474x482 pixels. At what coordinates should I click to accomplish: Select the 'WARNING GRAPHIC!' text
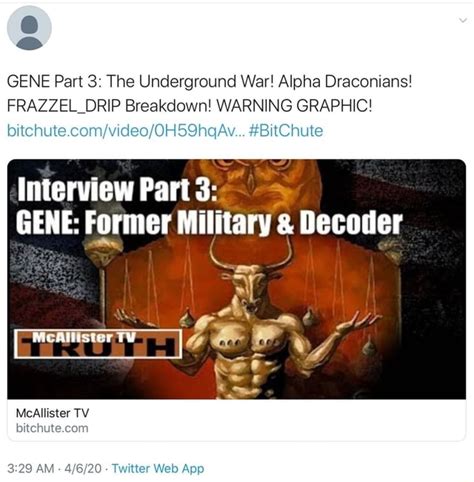tap(294, 107)
